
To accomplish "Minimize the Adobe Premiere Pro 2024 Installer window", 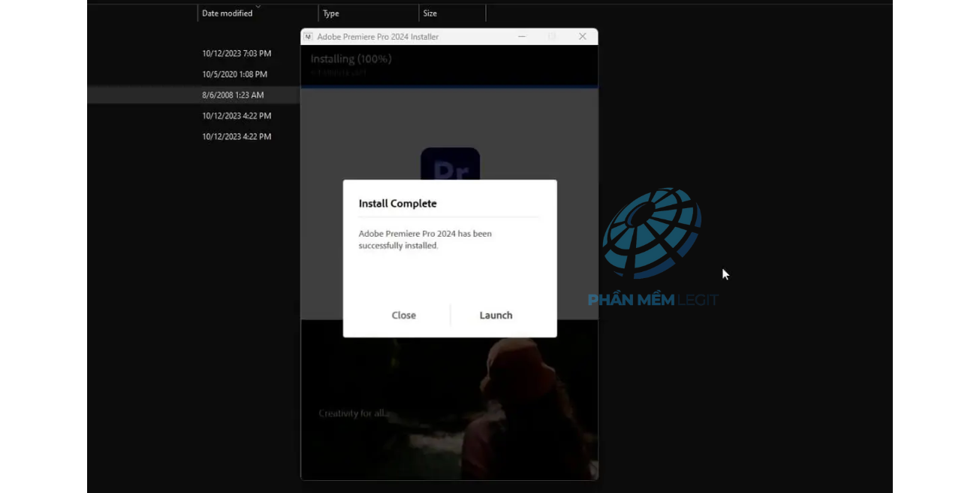I will [522, 36].
